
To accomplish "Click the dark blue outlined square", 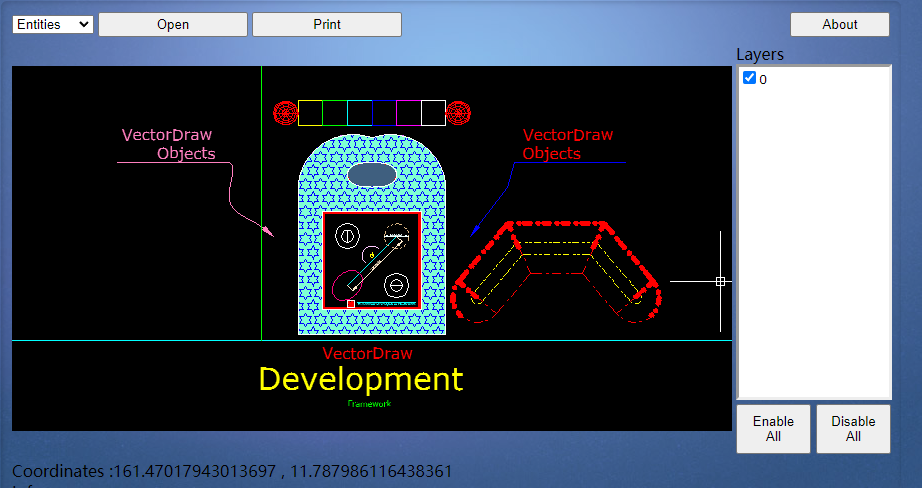I will (x=384, y=113).
